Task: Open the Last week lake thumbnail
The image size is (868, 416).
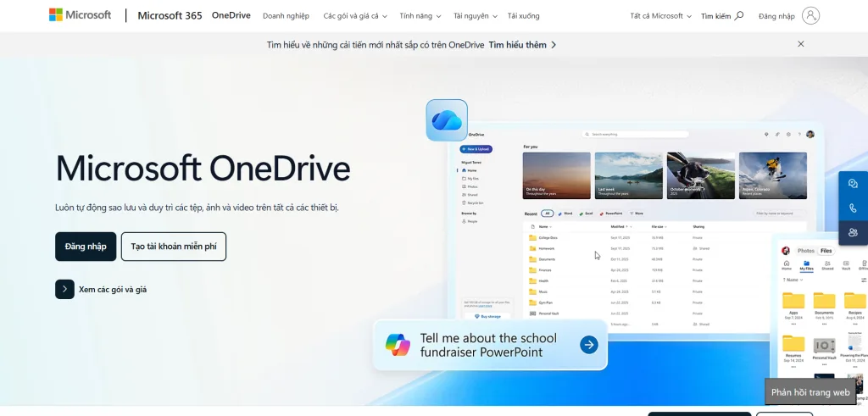Action: (628, 176)
